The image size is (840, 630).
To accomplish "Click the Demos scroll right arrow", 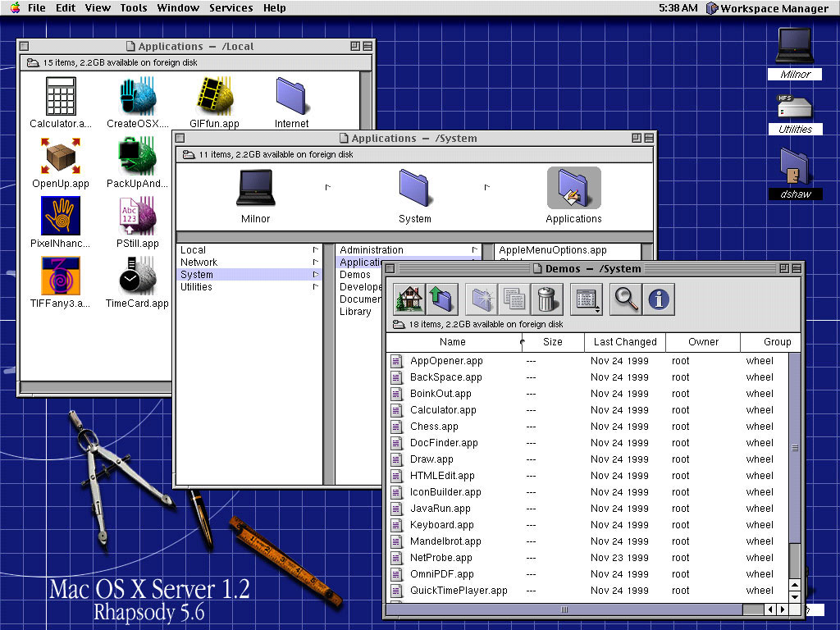I will [x=783, y=609].
